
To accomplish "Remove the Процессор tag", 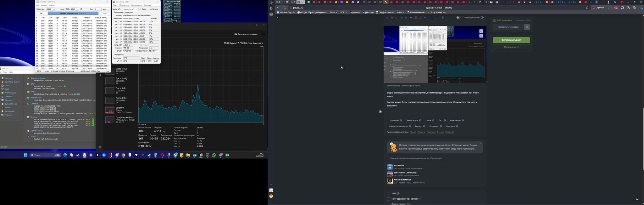I will point(401,120).
